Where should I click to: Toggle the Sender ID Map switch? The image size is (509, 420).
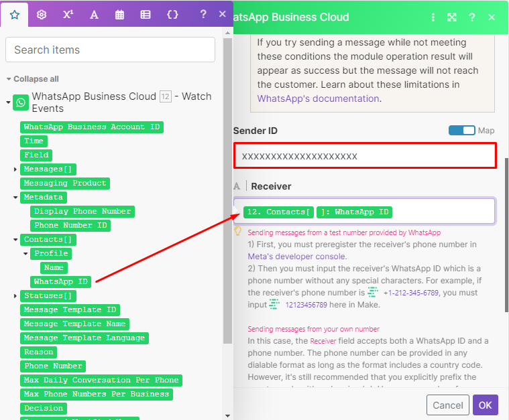[x=461, y=131]
